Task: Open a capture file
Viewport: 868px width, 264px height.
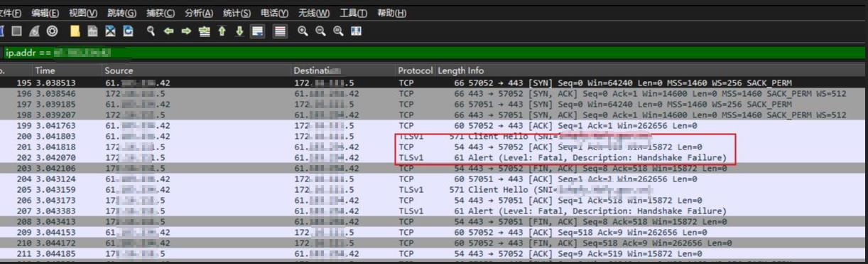Action: [x=75, y=31]
